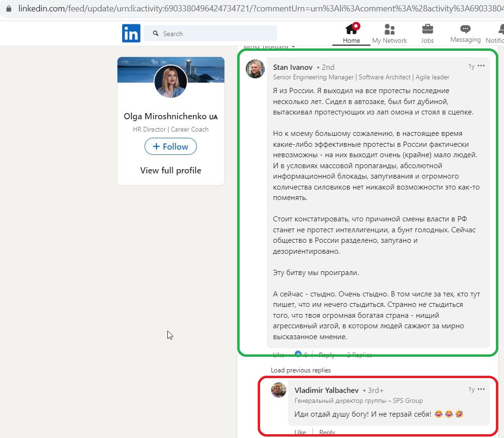Open the Messaging tab
The height and width of the screenshot is (438, 504).
[465, 33]
